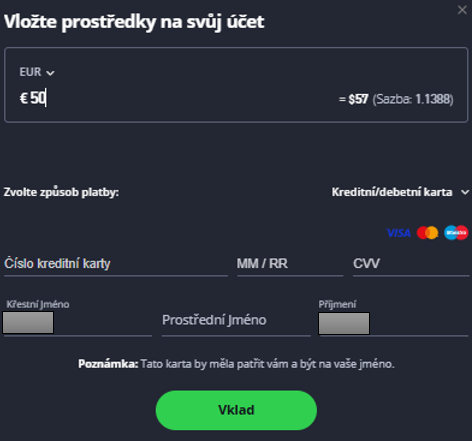
Task: Click into the CVV field
Action: pos(411,264)
